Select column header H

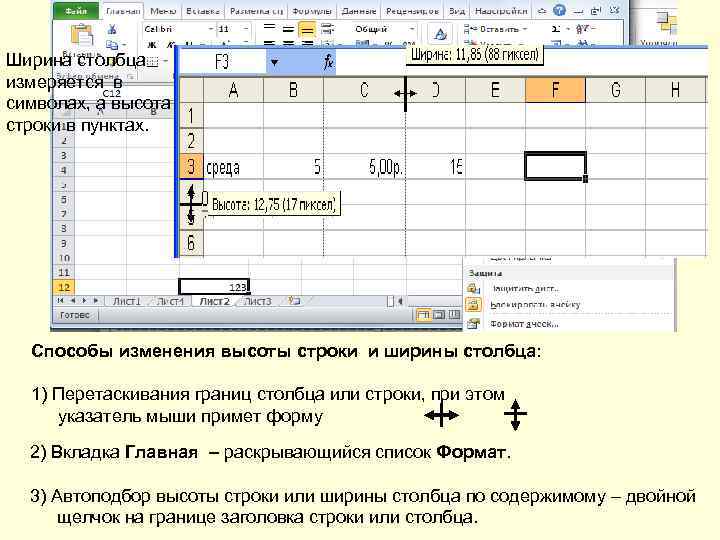[675, 90]
